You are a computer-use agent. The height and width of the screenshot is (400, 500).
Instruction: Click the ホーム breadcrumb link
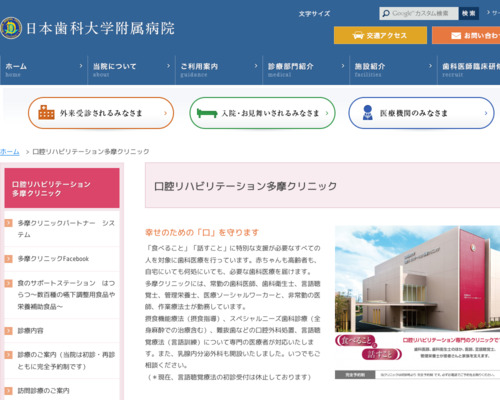pos(10,152)
